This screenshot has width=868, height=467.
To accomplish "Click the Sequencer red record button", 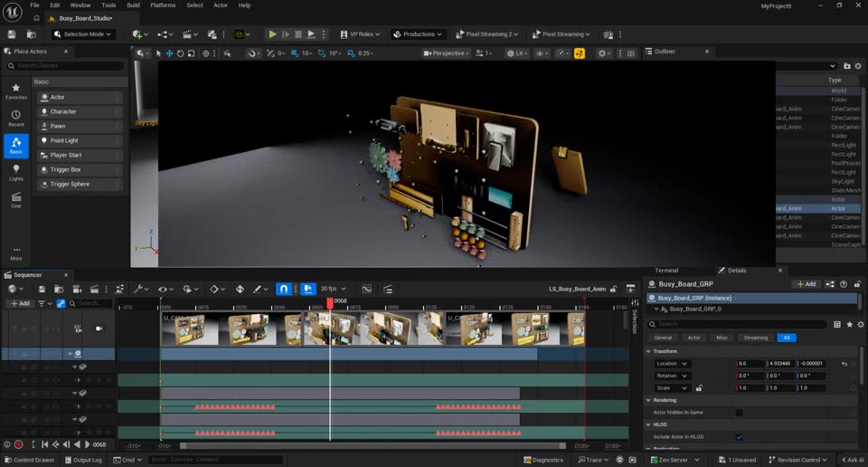I will coord(18,444).
